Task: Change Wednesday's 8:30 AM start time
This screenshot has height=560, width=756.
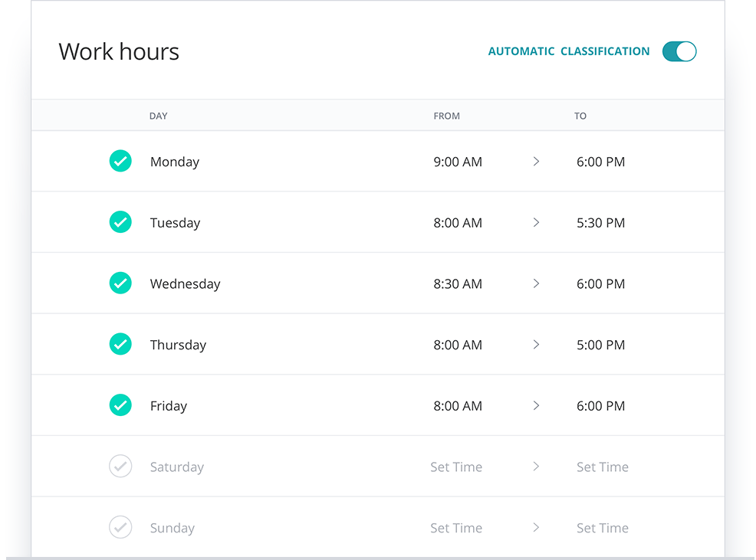Action: pos(458,284)
